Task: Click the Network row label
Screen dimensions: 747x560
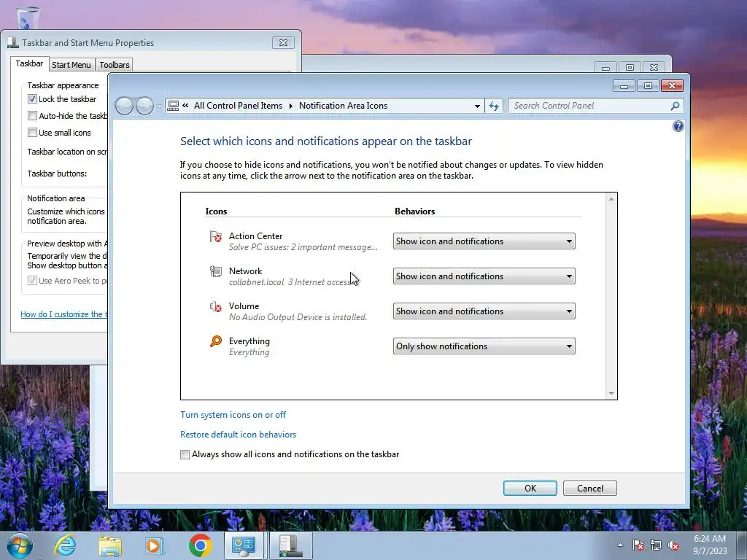Action: pos(245,271)
